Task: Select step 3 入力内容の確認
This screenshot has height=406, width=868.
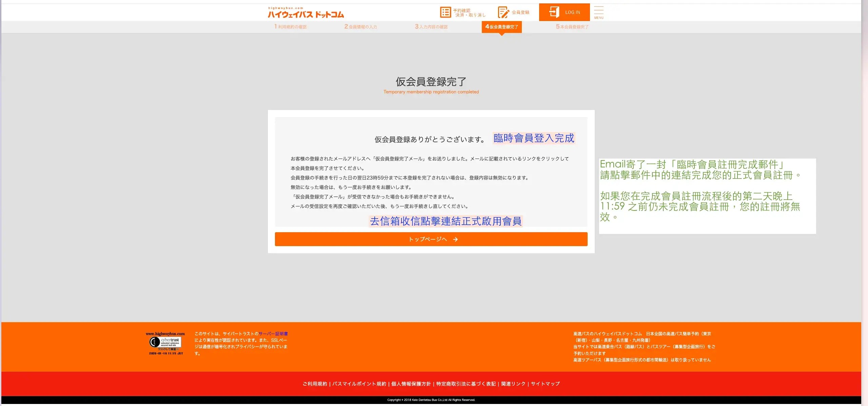Action: pyautogui.click(x=431, y=26)
